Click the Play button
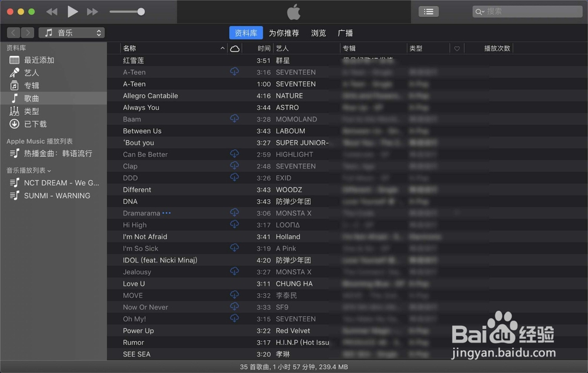The width and height of the screenshot is (588, 373). click(72, 12)
